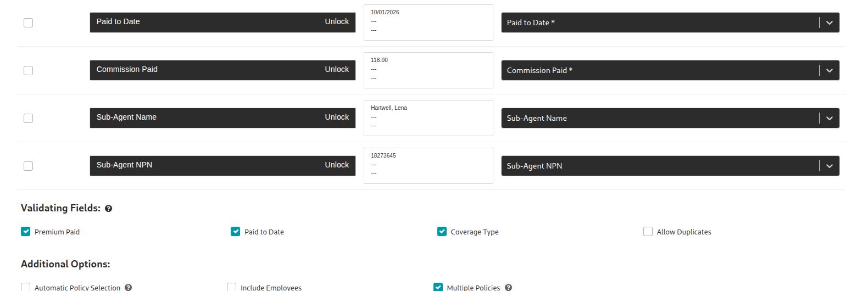
Task: Enable Include Employees option
Action: 232,287
